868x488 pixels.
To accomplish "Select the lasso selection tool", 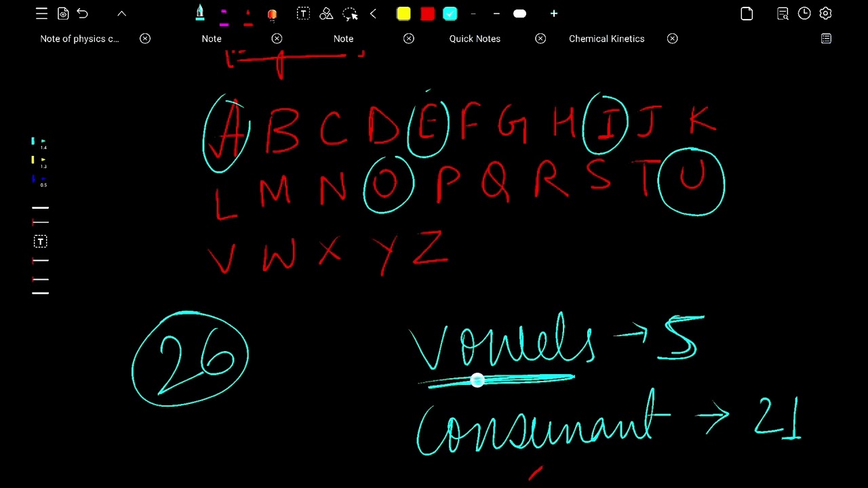I will pos(350,14).
